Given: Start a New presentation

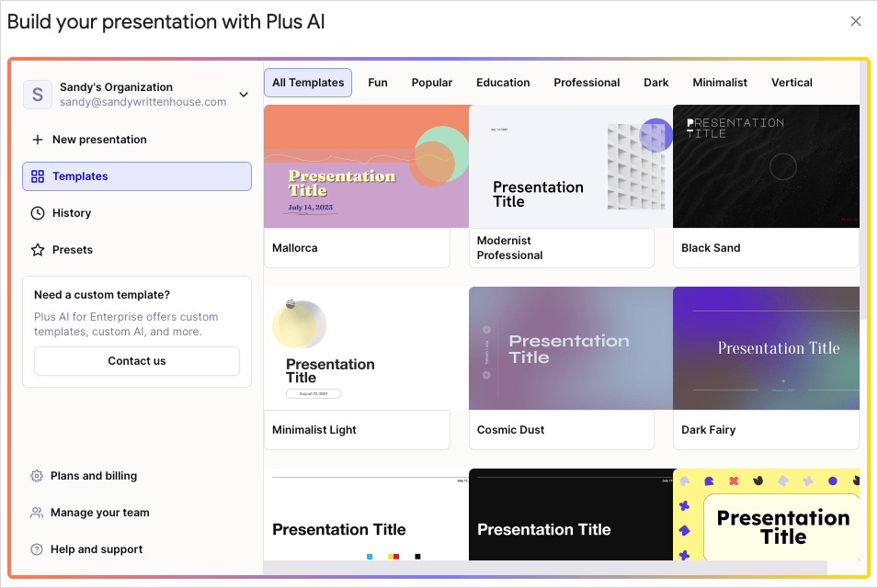Looking at the screenshot, I should coord(137,140).
